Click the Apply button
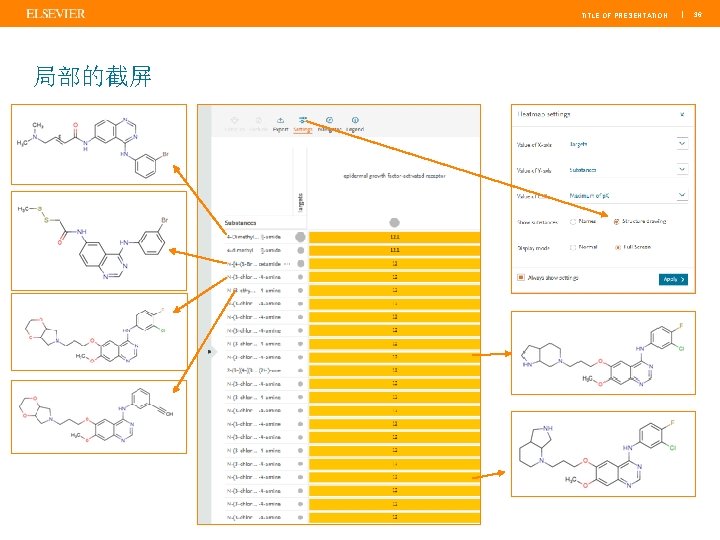Image resolution: width=720 pixels, height=540 pixels. tap(673, 279)
